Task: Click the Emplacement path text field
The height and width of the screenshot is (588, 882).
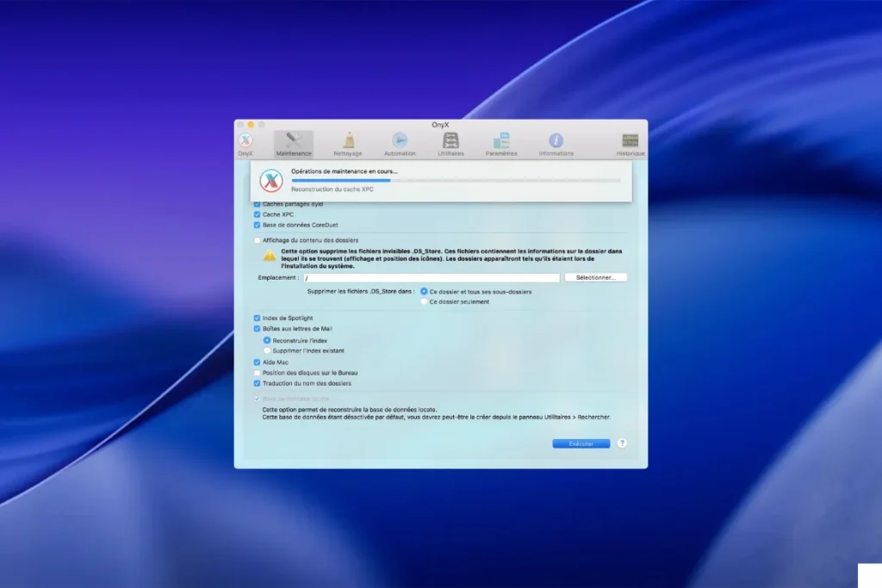Action: click(x=431, y=278)
